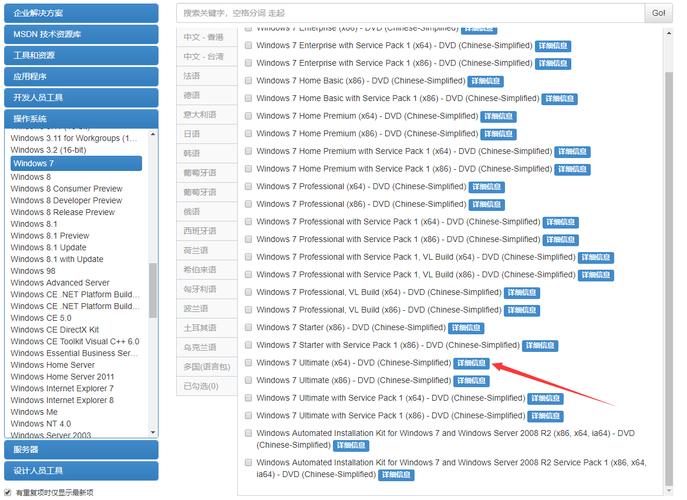Focus the keyword search input field

pos(411,13)
